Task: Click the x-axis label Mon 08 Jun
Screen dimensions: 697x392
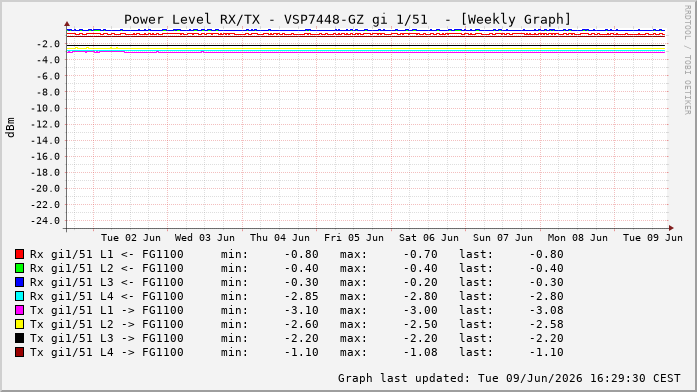Action: point(577,238)
